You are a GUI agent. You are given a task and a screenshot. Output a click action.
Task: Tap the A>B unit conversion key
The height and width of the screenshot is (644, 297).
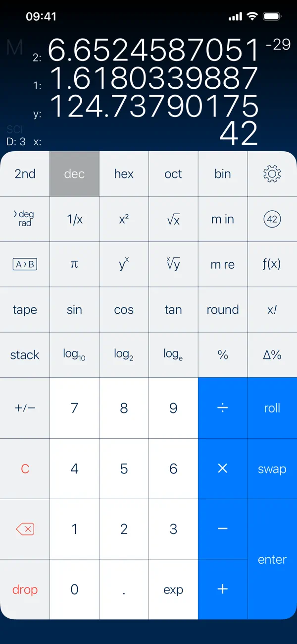tap(25, 264)
